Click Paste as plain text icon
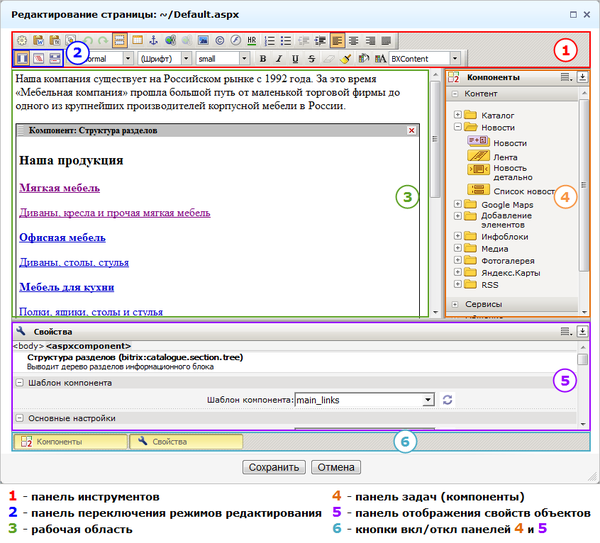Screen dimensions: 600x543 [55, 40]
